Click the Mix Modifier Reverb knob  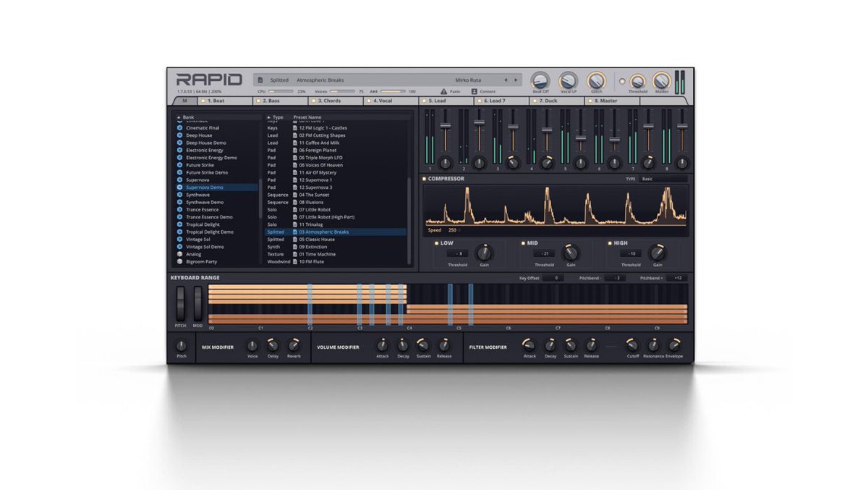tap(294, 345)
